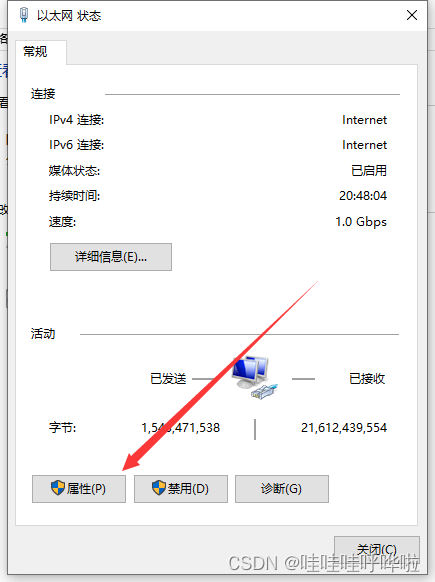Click the 已发送 label
Viewport: 435px width, 582px height.
click(168, 379)
